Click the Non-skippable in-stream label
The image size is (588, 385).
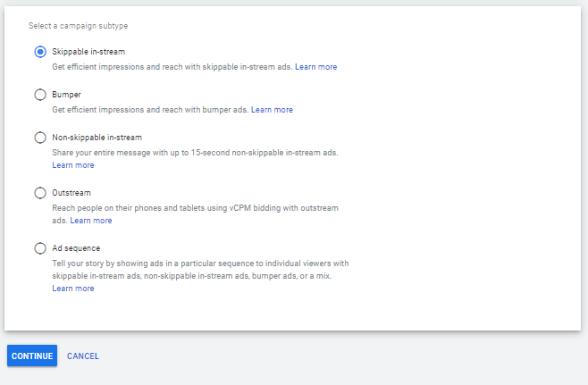[97, 138]
